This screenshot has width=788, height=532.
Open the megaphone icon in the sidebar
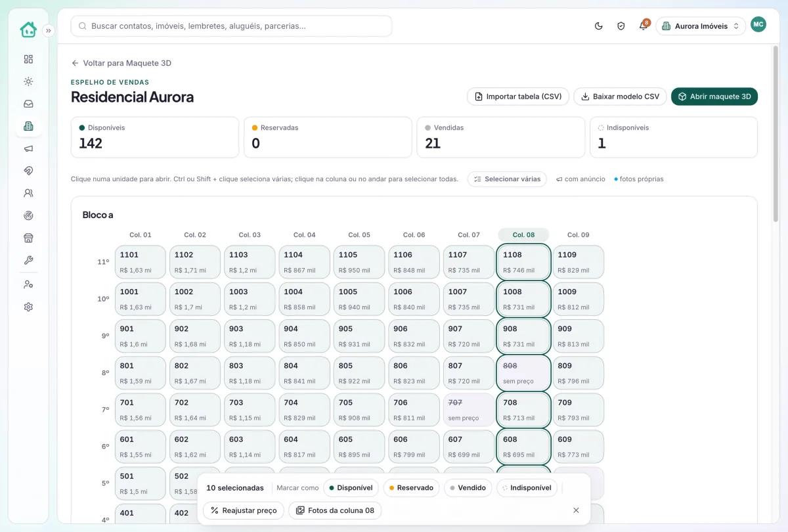[28, 148]
